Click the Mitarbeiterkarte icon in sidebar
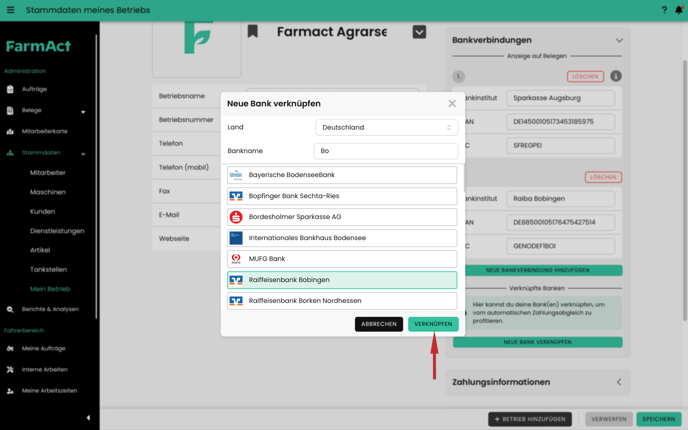Image resolution: width=688 pixels, height=430 pixels. (x=10, y=131)
